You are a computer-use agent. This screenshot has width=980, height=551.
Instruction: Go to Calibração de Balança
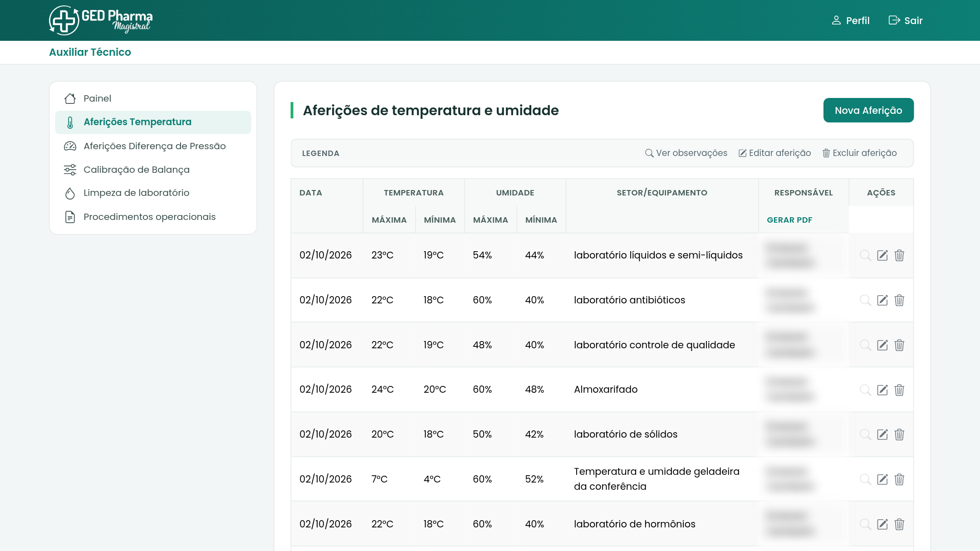point(153,170)
